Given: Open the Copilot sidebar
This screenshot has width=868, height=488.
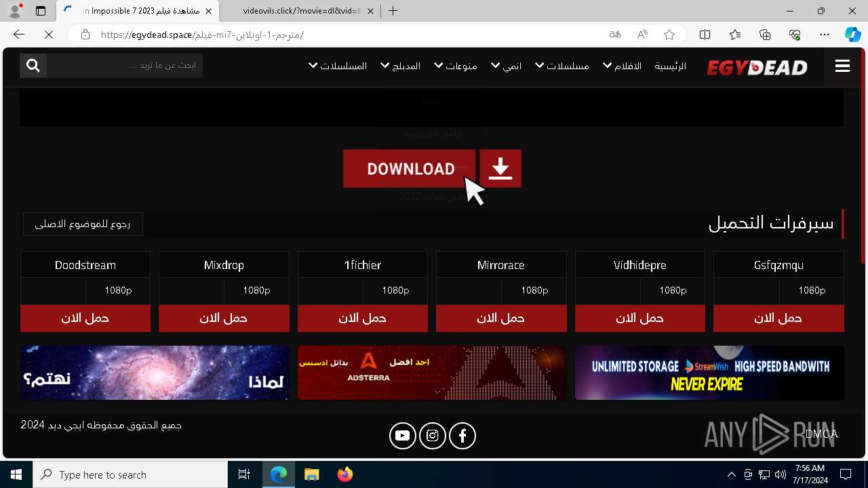Looking at the screenshot, I should pyautogui.click(x=852, y=35).
